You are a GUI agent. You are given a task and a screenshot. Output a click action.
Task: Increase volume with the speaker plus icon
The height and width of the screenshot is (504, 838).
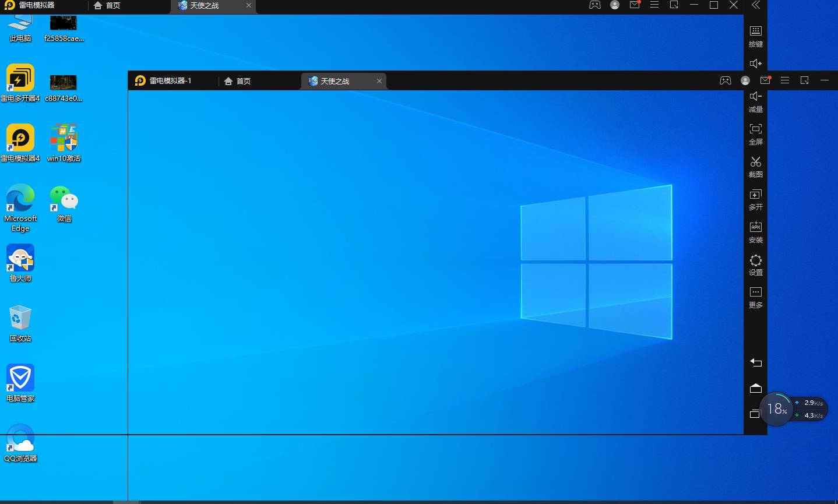point(755,63)
